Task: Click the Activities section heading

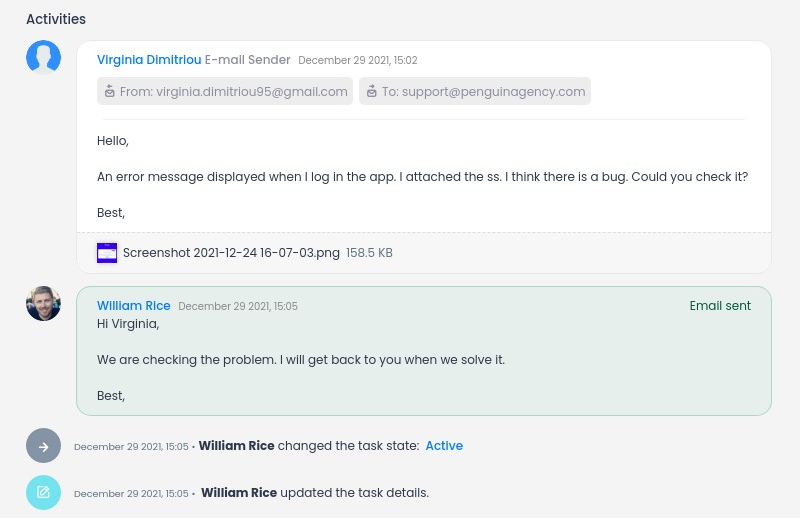Action: click(56, 19)
